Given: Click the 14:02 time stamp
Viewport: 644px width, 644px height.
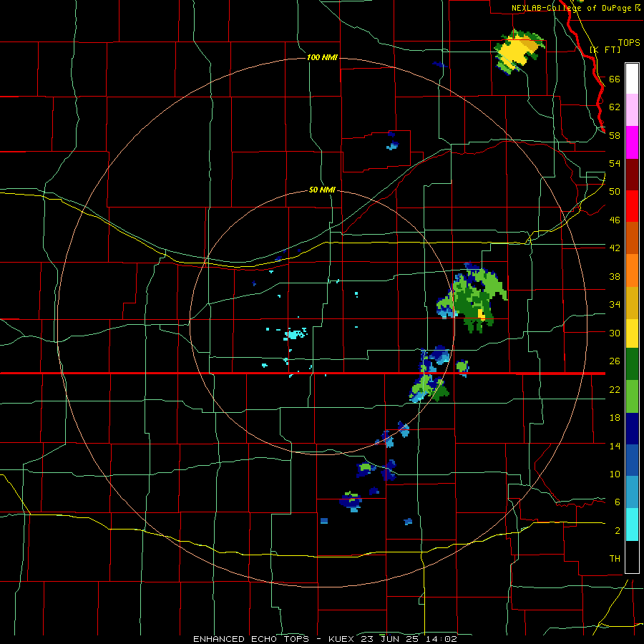Looking at the screenshot, I should pos(441,639).
